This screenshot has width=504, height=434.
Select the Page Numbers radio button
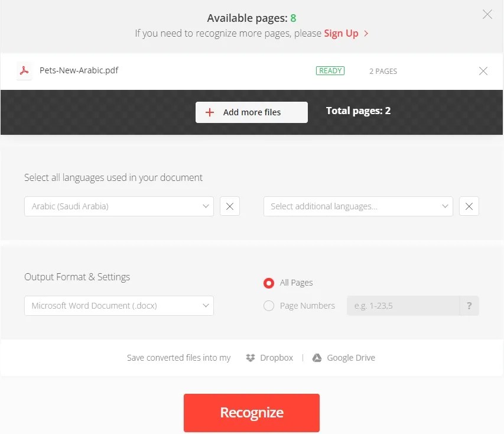pyautogui.click(x=269, y=306)
